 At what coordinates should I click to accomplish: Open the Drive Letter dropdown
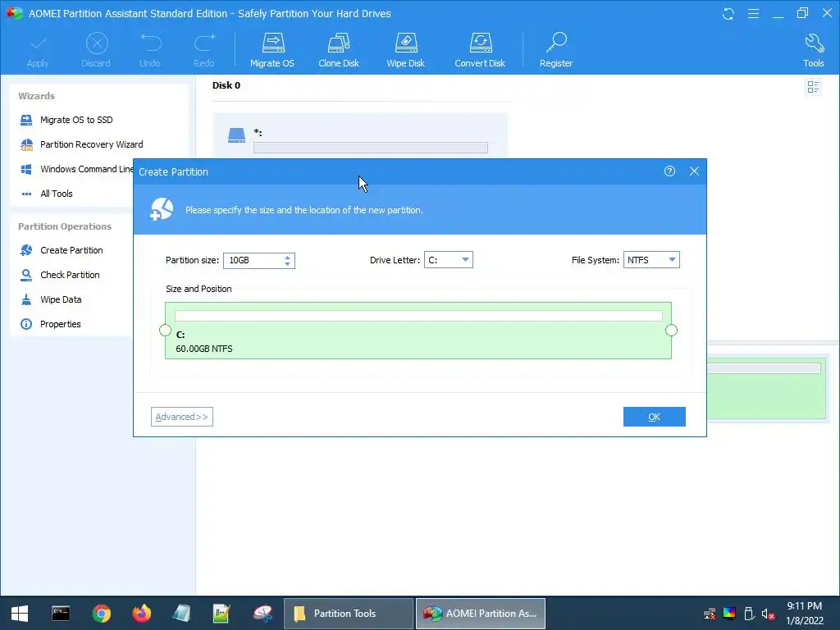pos(449,260)
